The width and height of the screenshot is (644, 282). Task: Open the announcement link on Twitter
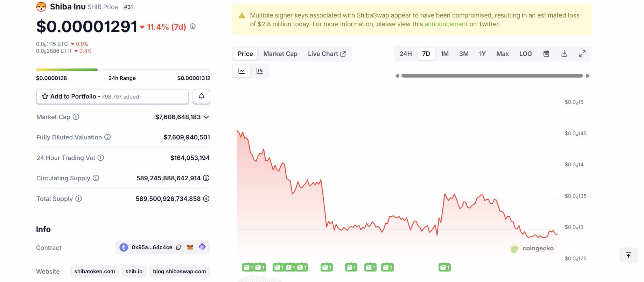(x=446, y=24)
